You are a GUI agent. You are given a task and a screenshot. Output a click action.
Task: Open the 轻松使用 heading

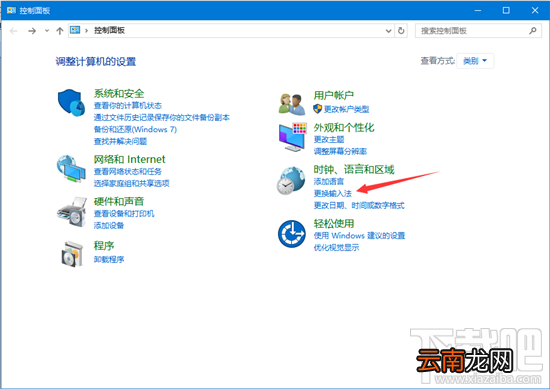[334, 223]
